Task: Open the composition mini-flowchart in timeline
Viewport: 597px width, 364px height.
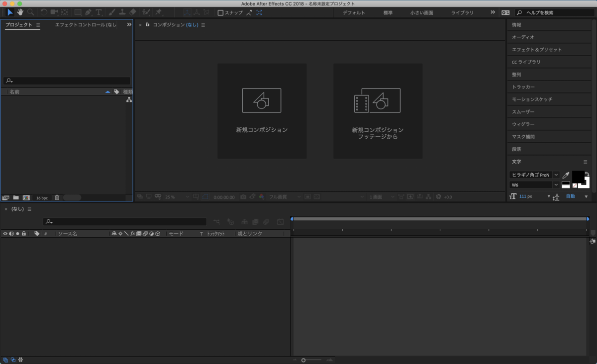Action: (217, 222)
